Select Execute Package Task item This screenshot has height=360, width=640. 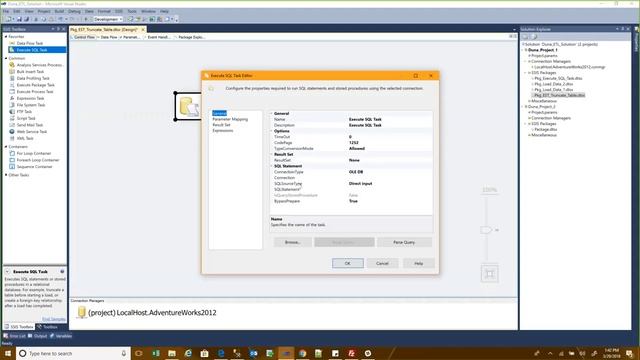[x=35, y=85]
